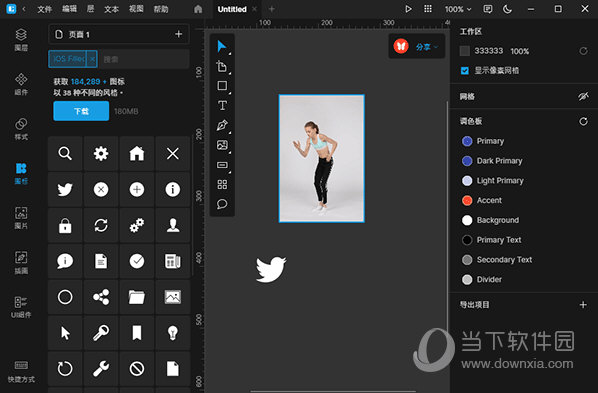Select the Pen tool in canvas toolbar
This screenshot has width=598, height=393.
[222, 125]
